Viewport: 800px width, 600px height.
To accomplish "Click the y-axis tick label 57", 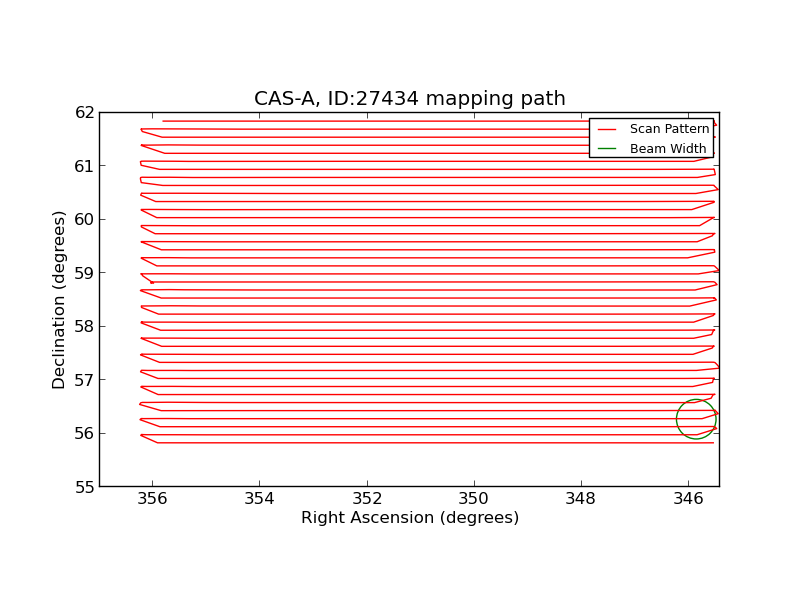I will pyautogui.click(x=85, y=380).
